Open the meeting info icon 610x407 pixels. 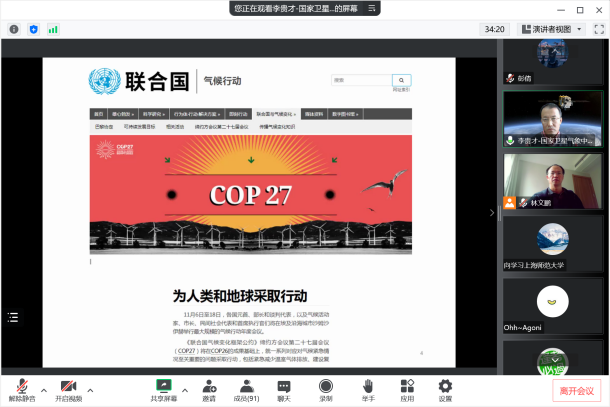[14, 29]
